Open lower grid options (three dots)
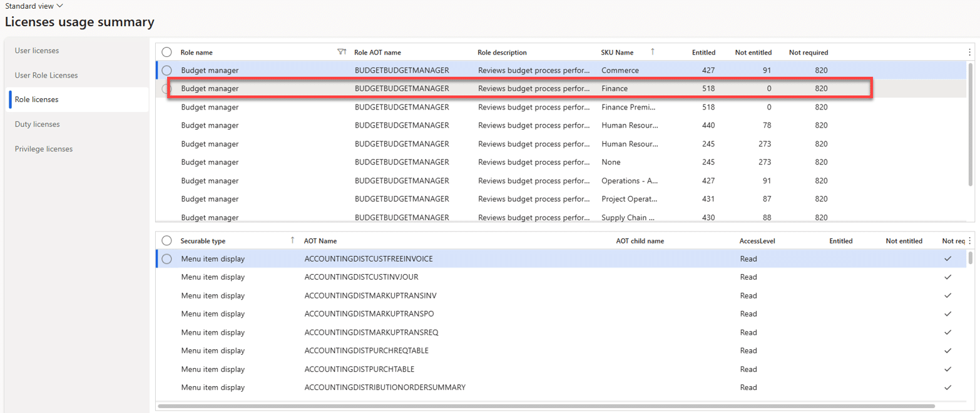The height and width of the screenshot is (413, 980). tap(969, 241)
